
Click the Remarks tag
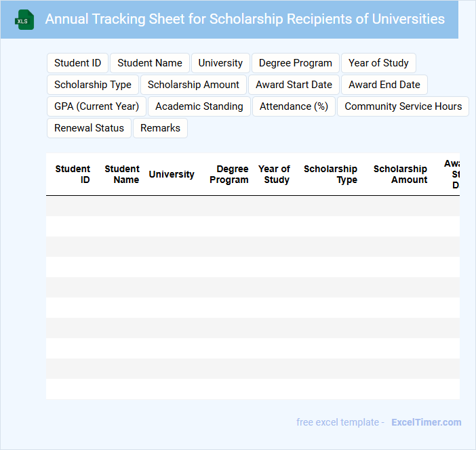[160, 128]
